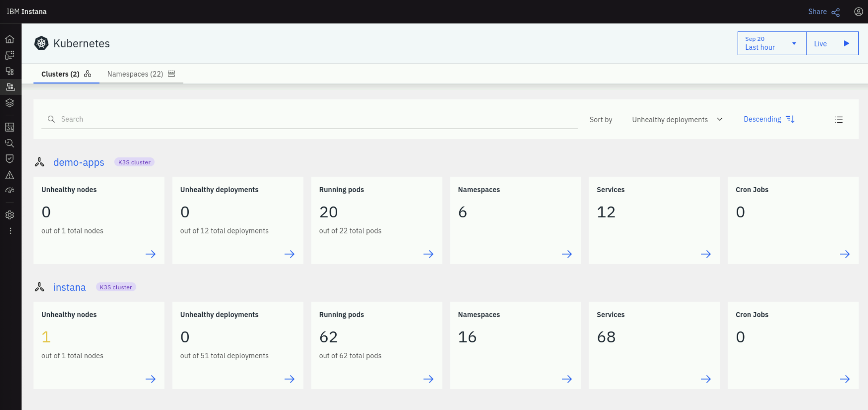Open the demo-apps cluster link

pos(79,162)
